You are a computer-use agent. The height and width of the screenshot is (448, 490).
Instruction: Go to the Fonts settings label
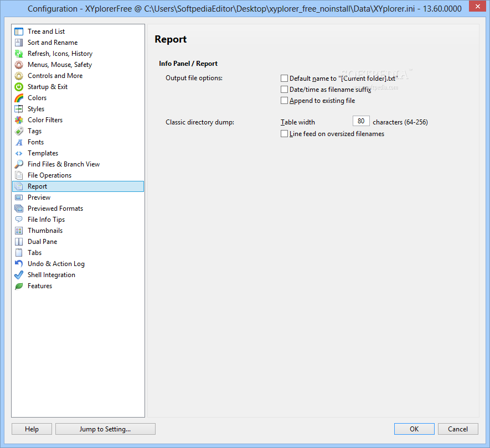pos(35,142)
